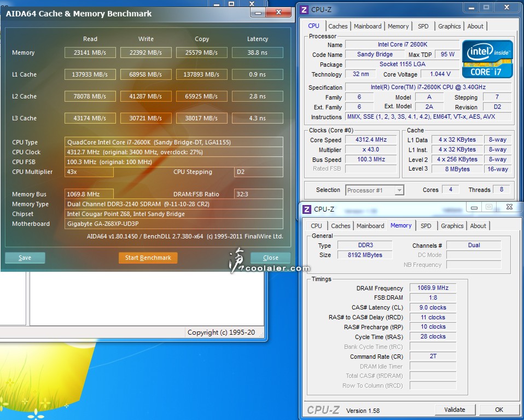Select the CPU Multiplier value 43x
The width and height of the screenshot is (524, 420).
tap(89, 172)
